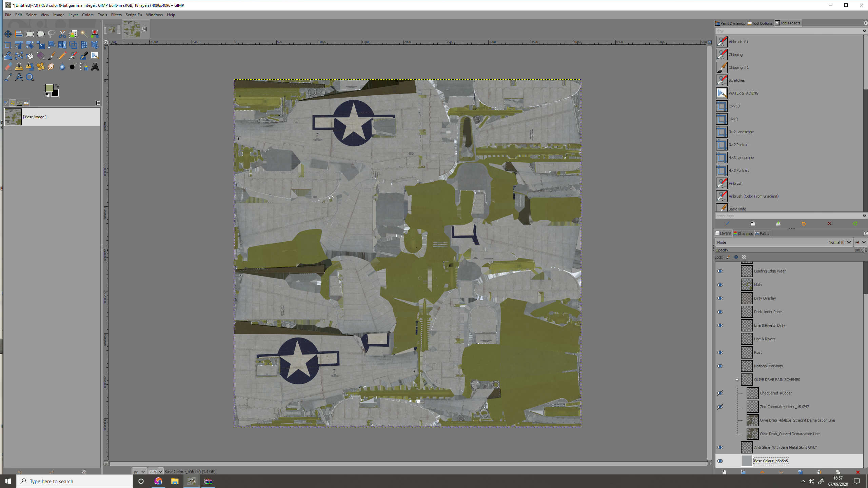The image size is (868, 488).
Task: Open the px unit dropdown
Action: (x=139, y=471)
